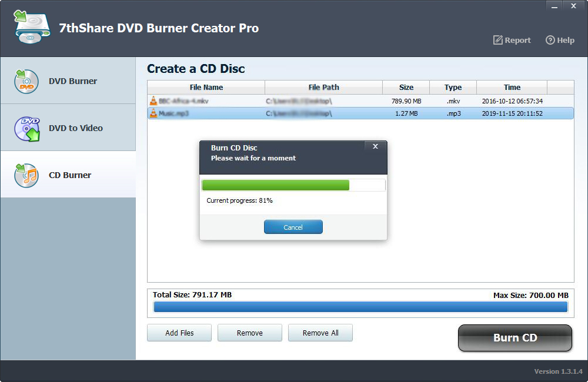Minimize the application window
Image resolution: width=588 pixels, height=382 pixels.
click(x=554, y=6)
